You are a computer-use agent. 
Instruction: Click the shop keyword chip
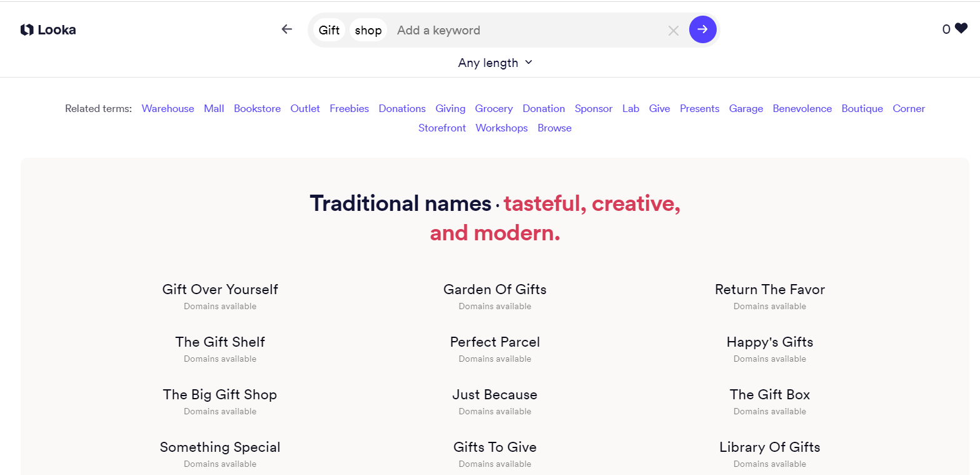coord(368,30)
